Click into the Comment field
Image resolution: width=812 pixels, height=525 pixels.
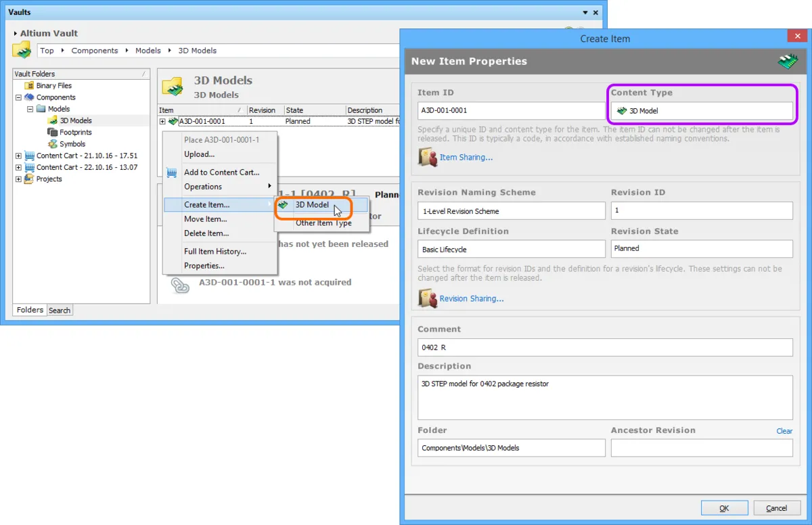[x=605, y=348]
